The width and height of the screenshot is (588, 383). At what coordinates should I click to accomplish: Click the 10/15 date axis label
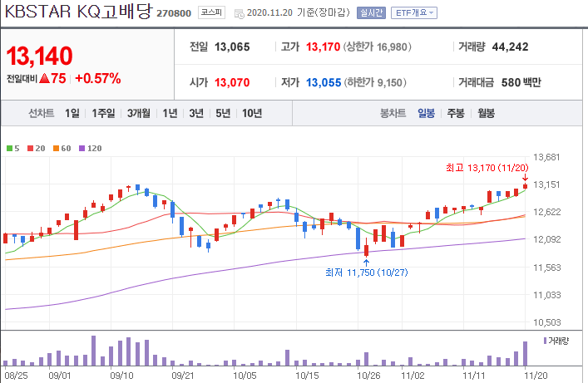[x=307, y=376]
